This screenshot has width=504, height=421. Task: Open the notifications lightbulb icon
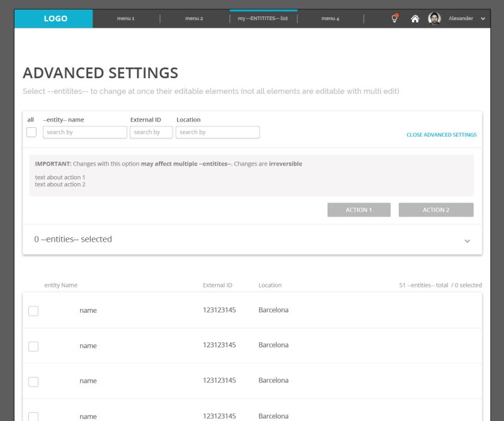394,18
